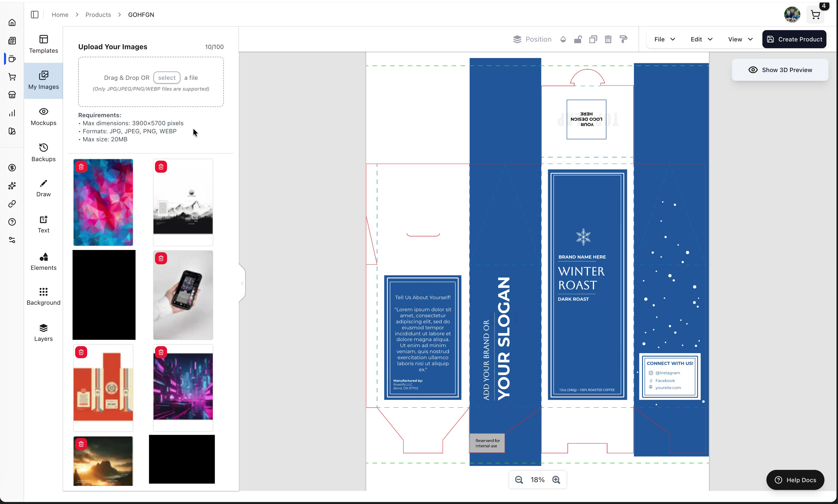Expand the Edit dropdown menu
This screenshot has width=838, height=504.
(701, 39)
